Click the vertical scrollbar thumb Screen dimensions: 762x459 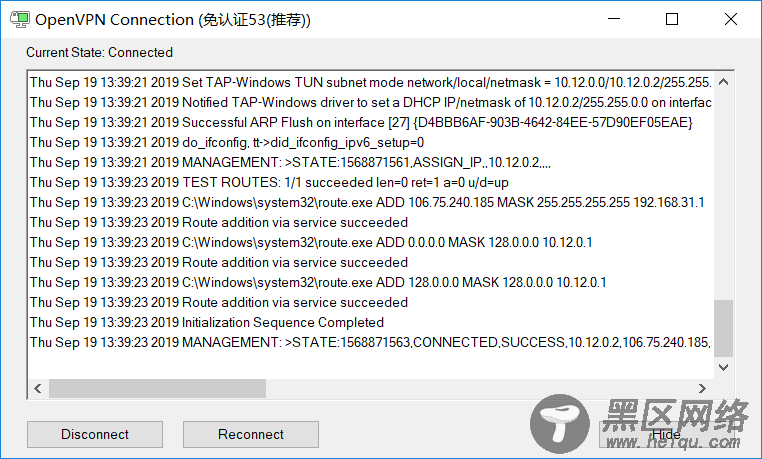(723, 329)
